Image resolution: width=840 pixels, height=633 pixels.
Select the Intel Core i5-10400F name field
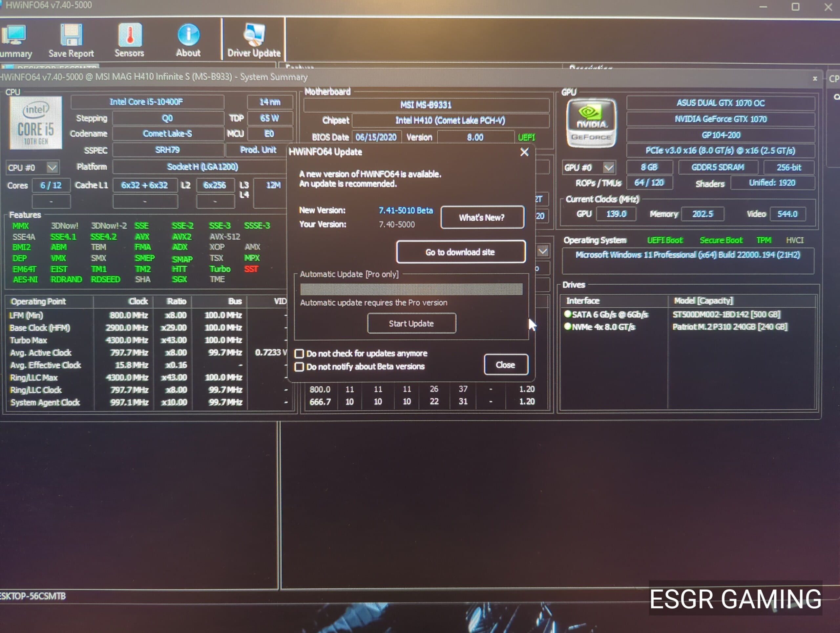(x=147, y=102)
